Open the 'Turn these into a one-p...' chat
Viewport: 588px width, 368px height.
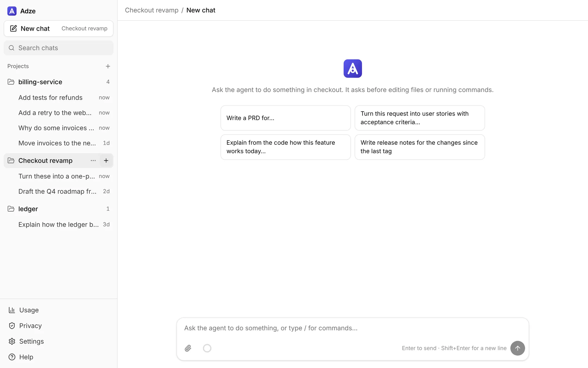point(58,176)
